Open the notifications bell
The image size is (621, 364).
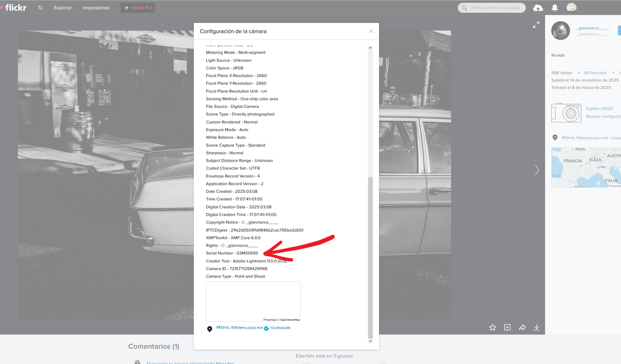point(555,8)
